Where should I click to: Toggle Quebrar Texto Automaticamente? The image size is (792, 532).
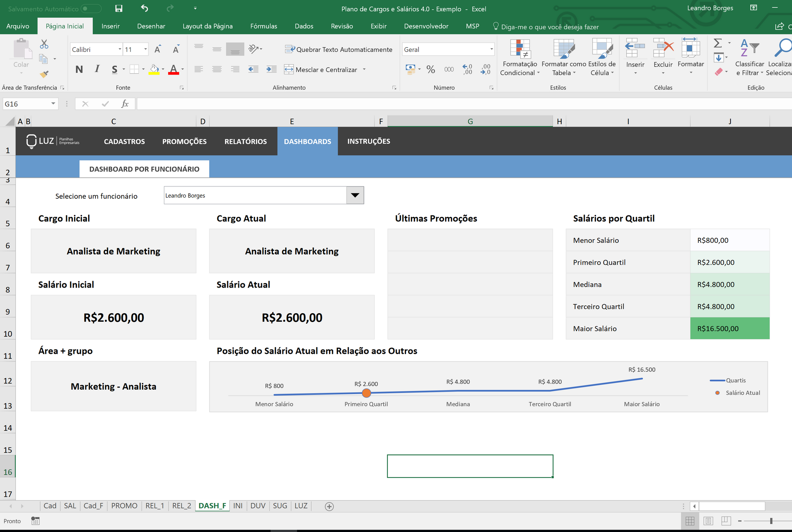click(x=339, y=49)
